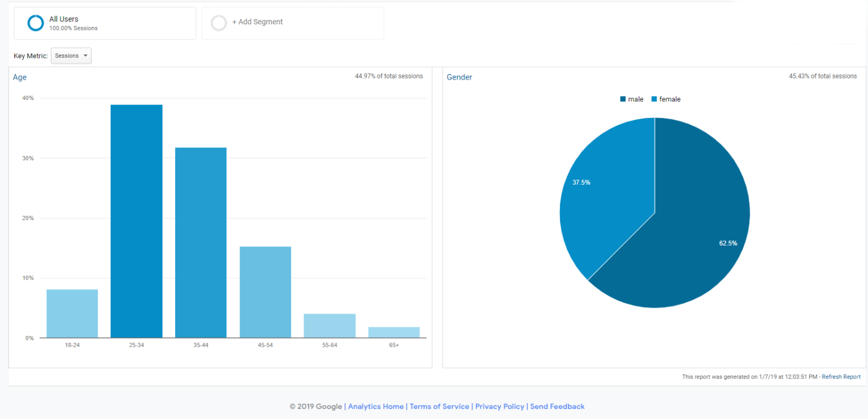The width and height of the screenshot is (868, 419).
Task: Click the + Add Segment circle icon
Action: tap(219, 23)
